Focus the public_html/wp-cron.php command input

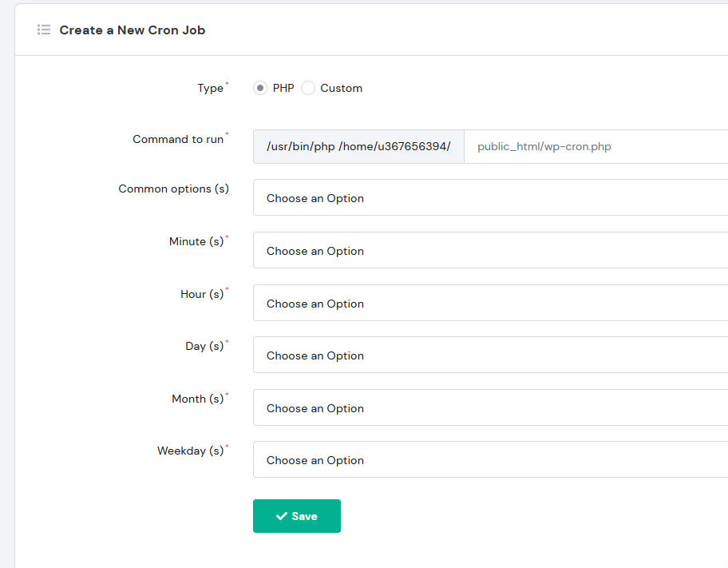tap(596, 146)
